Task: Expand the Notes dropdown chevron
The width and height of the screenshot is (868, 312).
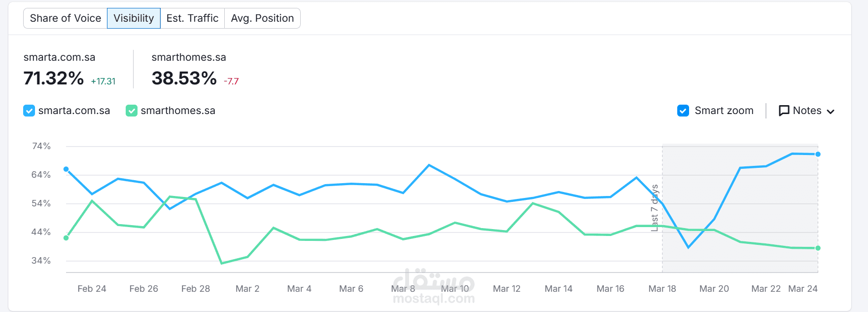Action: click(831, 112)
